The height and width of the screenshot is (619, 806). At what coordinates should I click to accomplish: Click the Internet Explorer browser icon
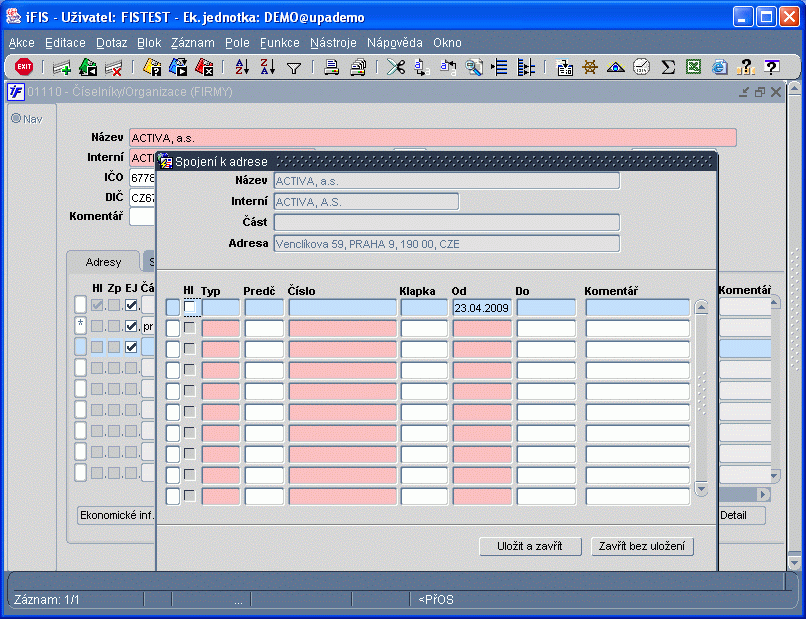point(720,67)
